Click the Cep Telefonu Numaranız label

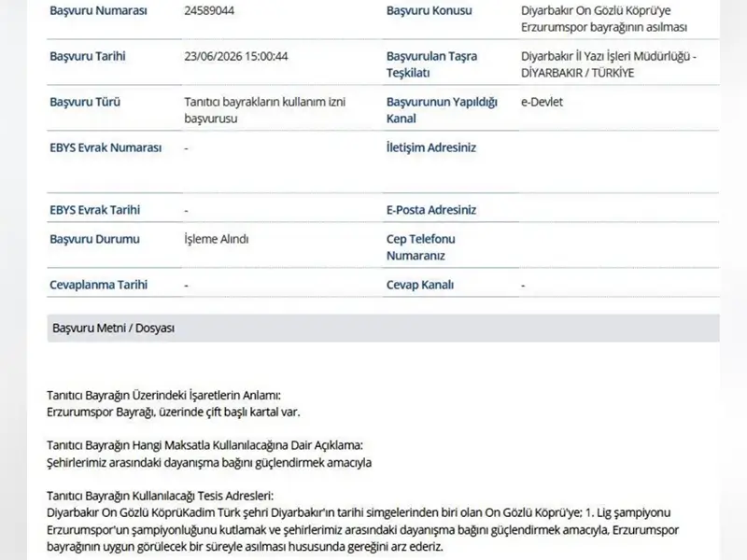click(x=421, y=247)
